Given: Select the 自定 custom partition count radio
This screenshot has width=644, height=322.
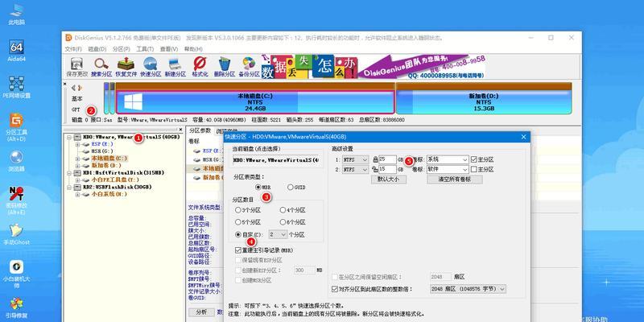Looking at the screenshot, I should tap(238, 234).
